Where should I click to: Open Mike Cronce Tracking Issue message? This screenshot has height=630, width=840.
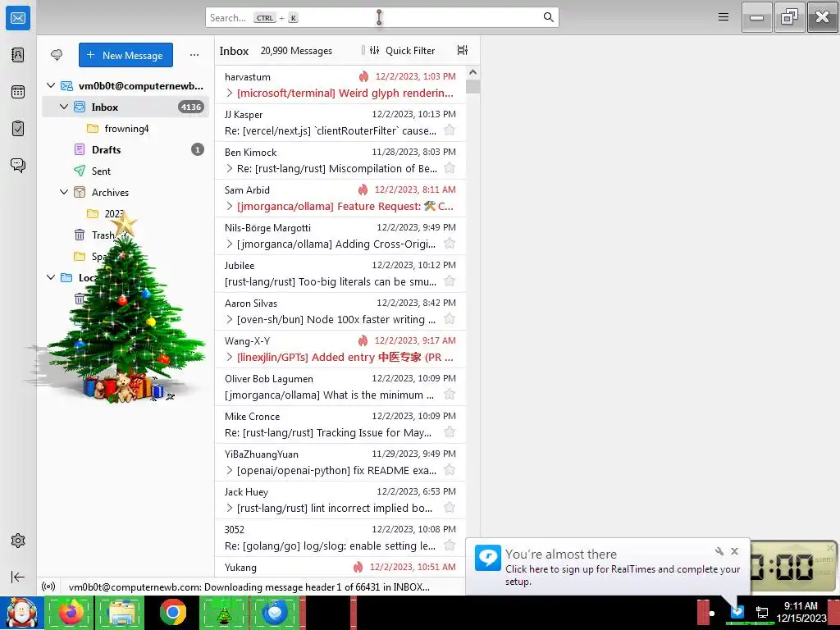[x=340, y=425]
